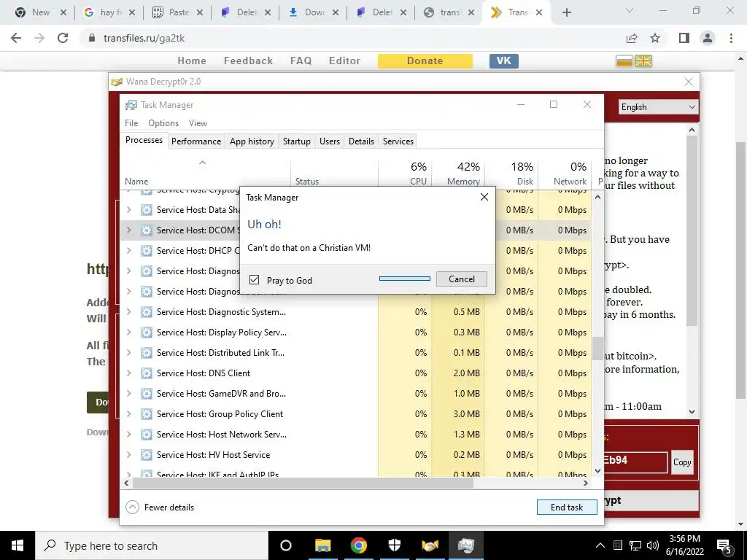This screenshot has height=560, width=747.
Task: Expand Service Host: GameDVR row
Action: click(x=128, y=394)
